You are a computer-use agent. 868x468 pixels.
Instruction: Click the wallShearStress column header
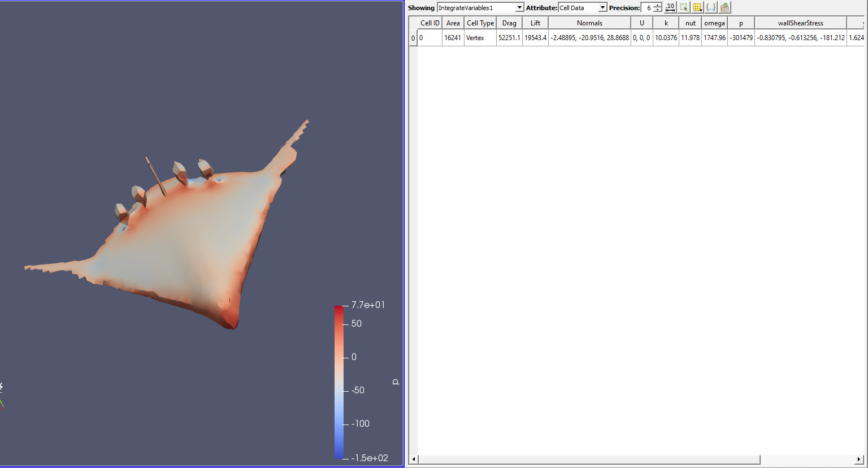[801, 23]
